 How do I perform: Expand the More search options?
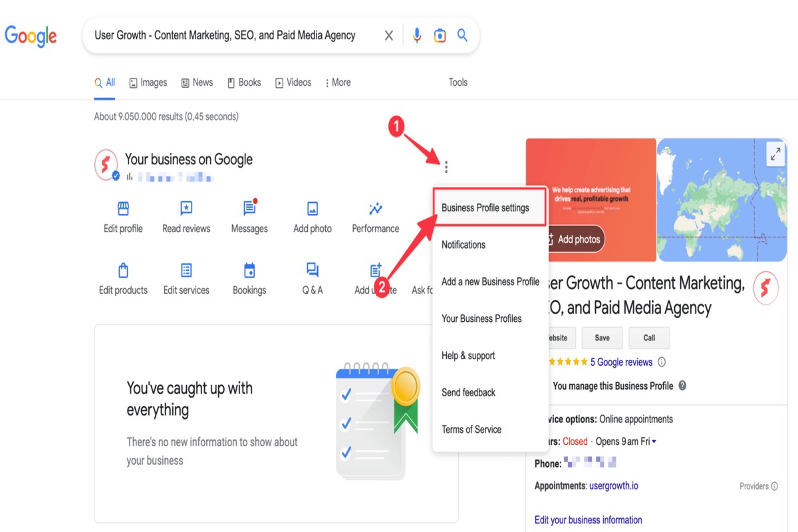[x=338, y=82]
